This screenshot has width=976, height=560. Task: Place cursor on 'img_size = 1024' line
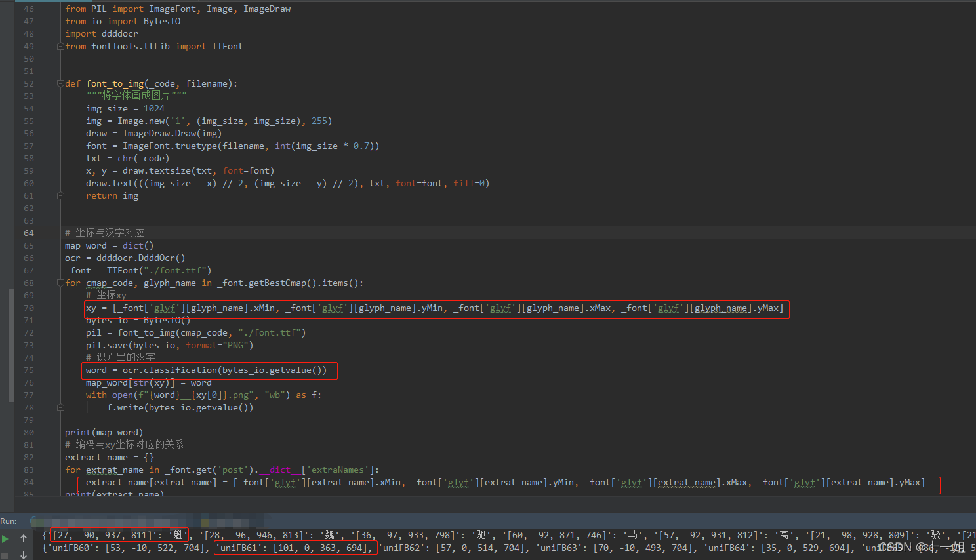click(125, 109)
